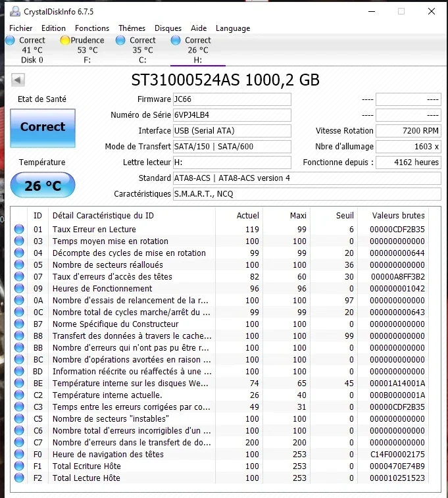Click the Valeurs brutes column header
The width and height of the screenshot is (448, 498).
[398, 215]
